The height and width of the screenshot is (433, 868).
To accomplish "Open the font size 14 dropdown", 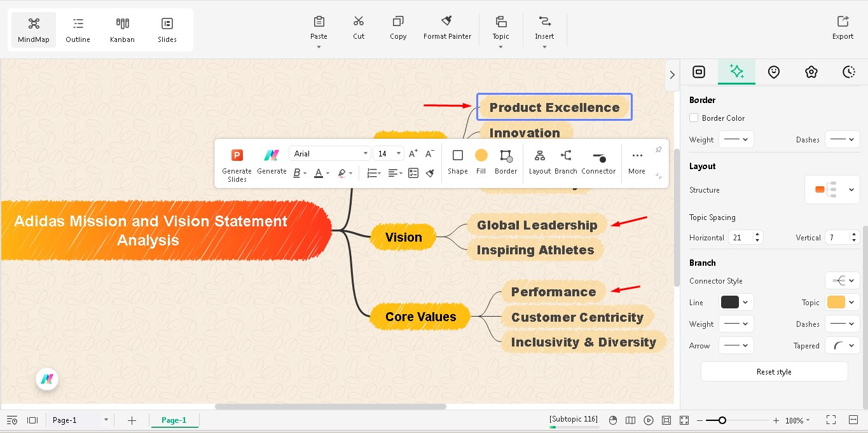I will coord(389,153).
